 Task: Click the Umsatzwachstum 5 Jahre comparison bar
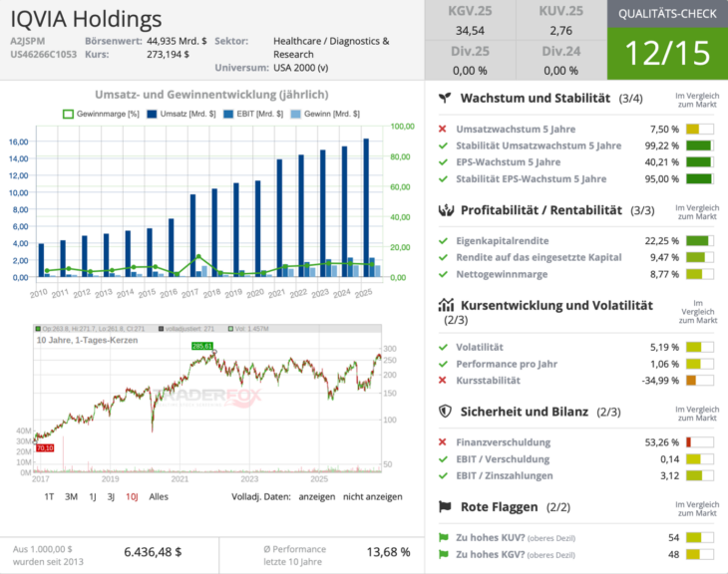click(700, 129)
